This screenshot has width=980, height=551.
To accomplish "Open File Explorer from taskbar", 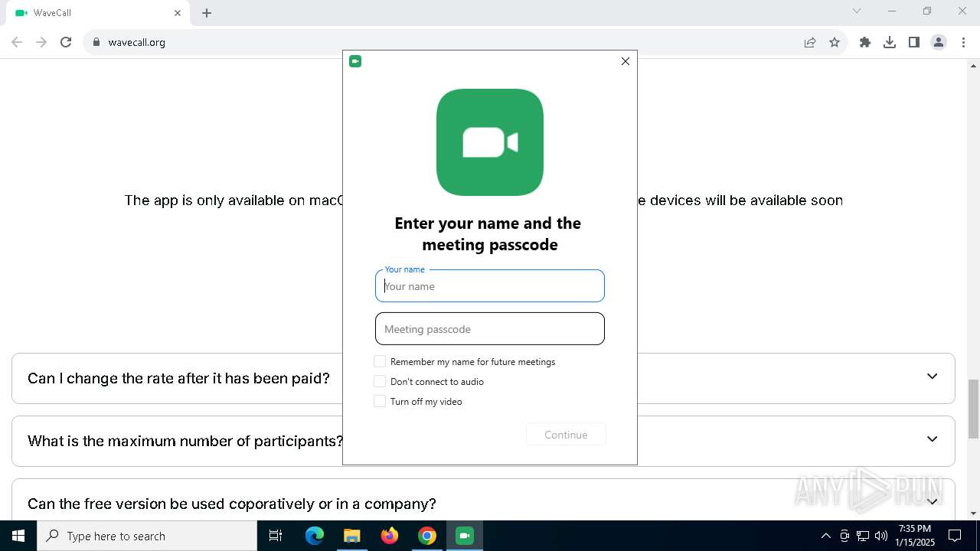I will point(352,536).
